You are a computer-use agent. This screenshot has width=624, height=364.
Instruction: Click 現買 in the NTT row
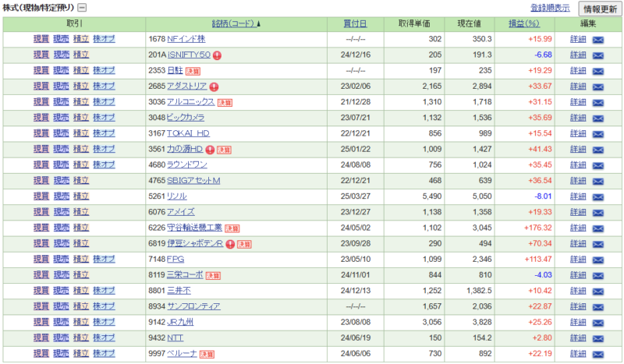[41, 337]
